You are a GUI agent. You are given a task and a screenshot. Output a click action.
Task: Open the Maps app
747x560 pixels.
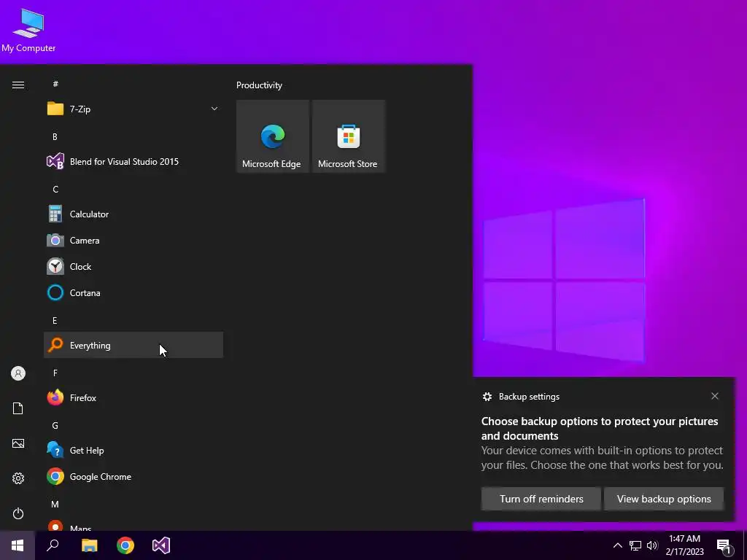133,526
